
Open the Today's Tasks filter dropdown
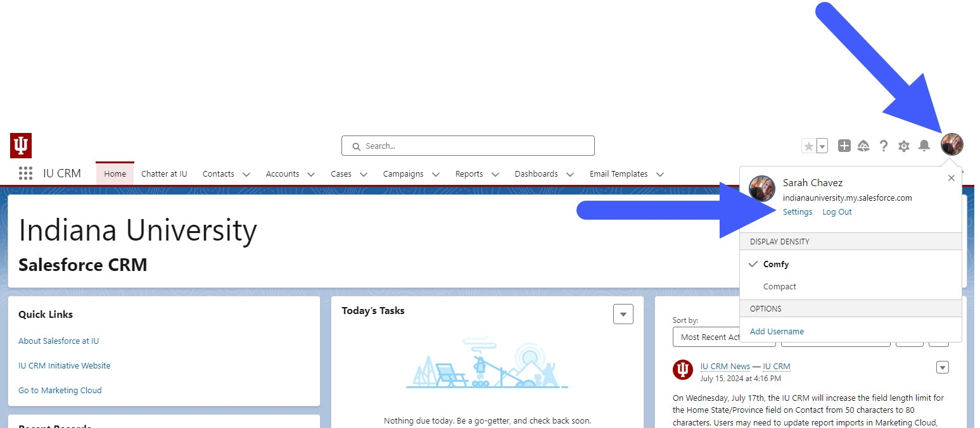tap(623, 314)
